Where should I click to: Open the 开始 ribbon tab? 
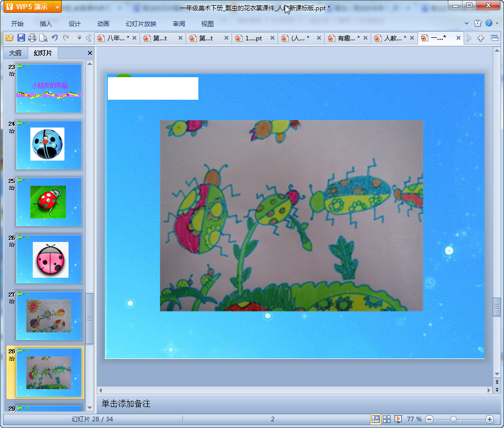coord(17,24)
